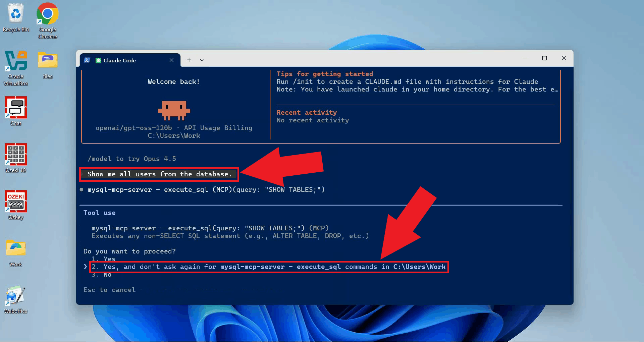Close the terminal window

click(x=564, y=58)
